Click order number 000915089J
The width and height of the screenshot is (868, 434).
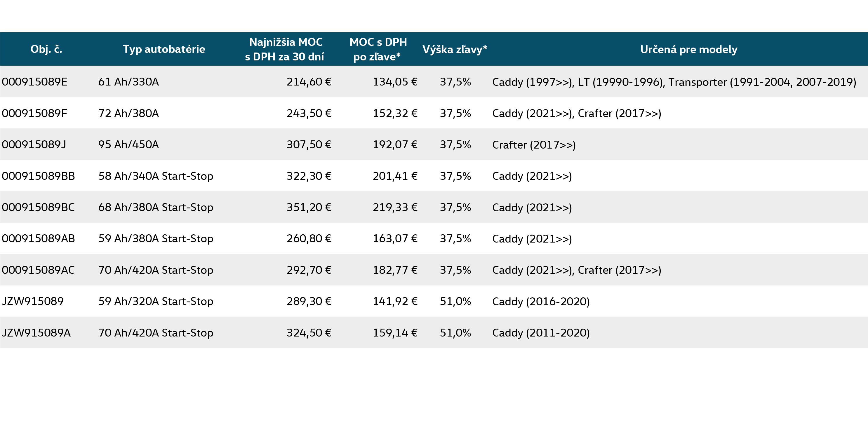[x=34, y=144]
